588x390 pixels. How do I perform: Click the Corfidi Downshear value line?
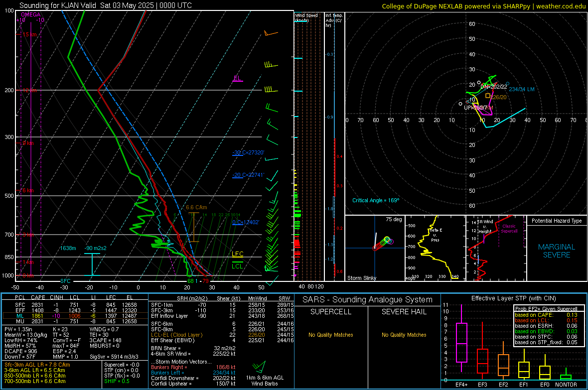click(x=193, y=379)
